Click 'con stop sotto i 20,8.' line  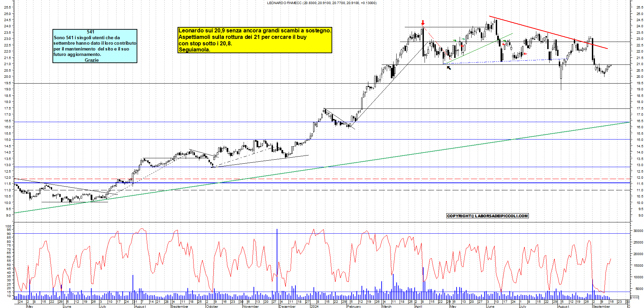(x=205, y=43)
